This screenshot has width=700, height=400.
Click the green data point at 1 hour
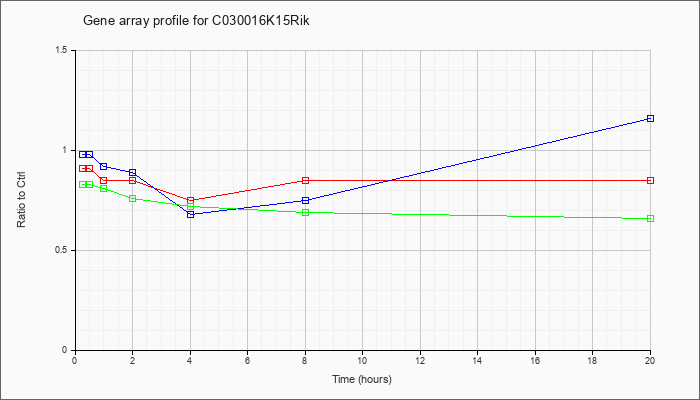click(x=104, y=188)
